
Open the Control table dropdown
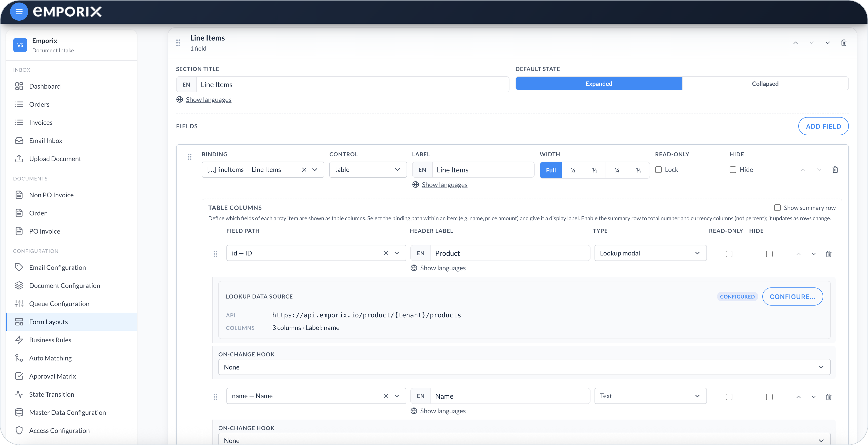(368, 170)
